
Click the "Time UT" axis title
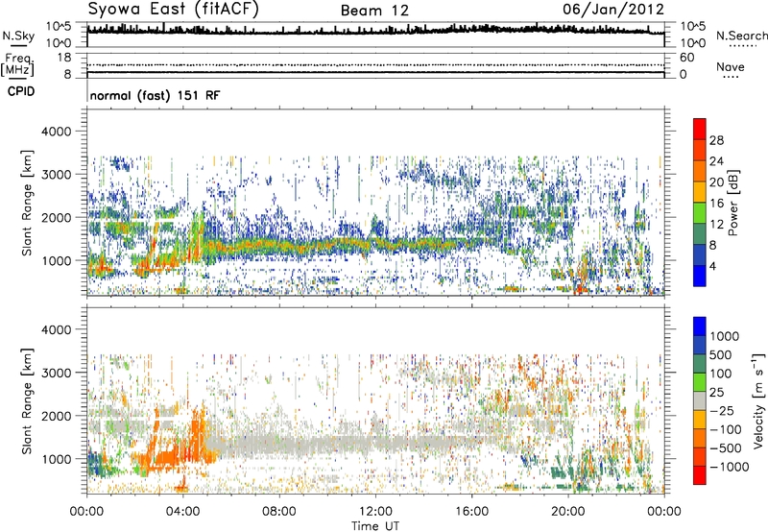[x=375, y=526]
